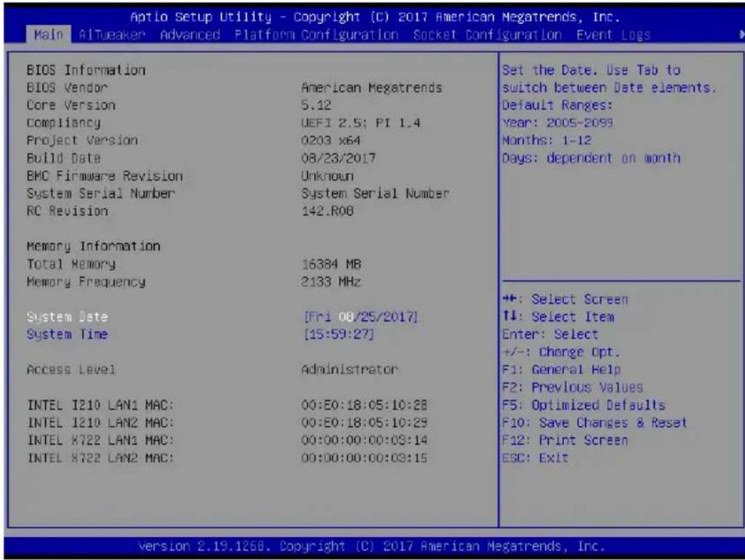
Task: Click MAC address 00:E0:18:05:10:29
Action: pyautogui.click(x=365, y=423)
